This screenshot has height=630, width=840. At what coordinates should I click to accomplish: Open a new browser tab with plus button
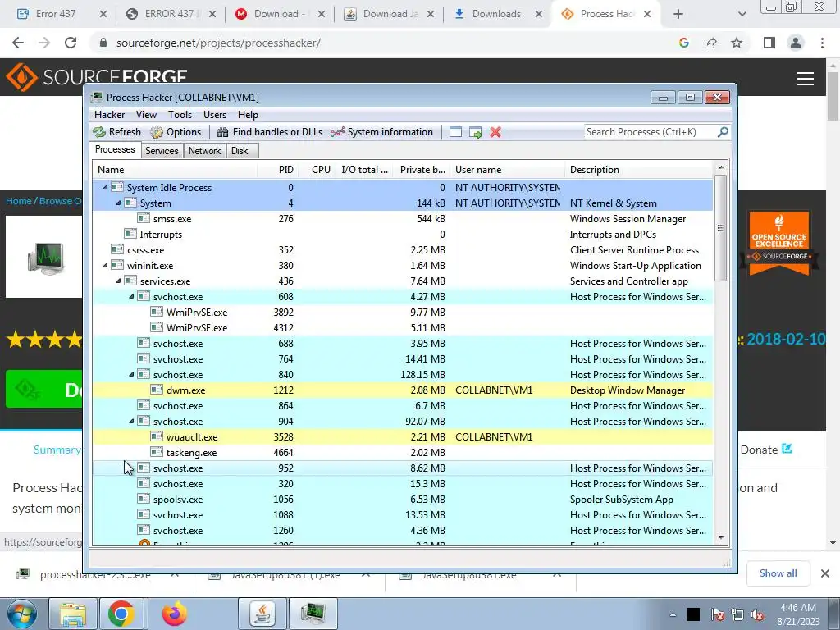coord(678,15)
